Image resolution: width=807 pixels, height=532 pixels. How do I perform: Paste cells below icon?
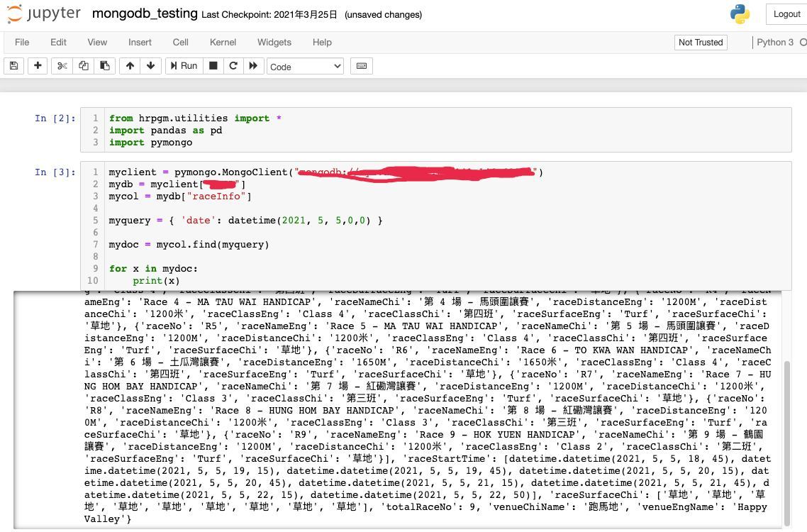pos(104,66)
